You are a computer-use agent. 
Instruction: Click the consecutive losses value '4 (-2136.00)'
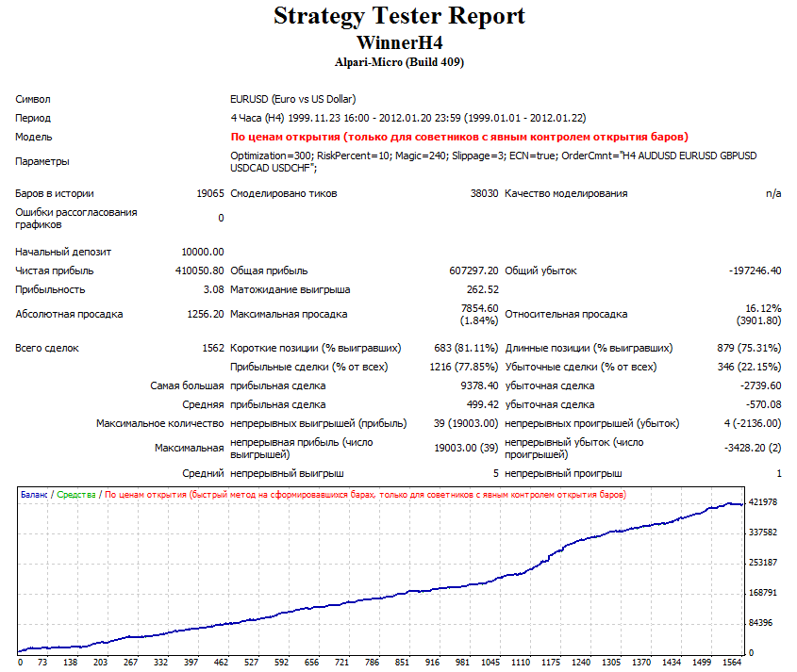753,423
